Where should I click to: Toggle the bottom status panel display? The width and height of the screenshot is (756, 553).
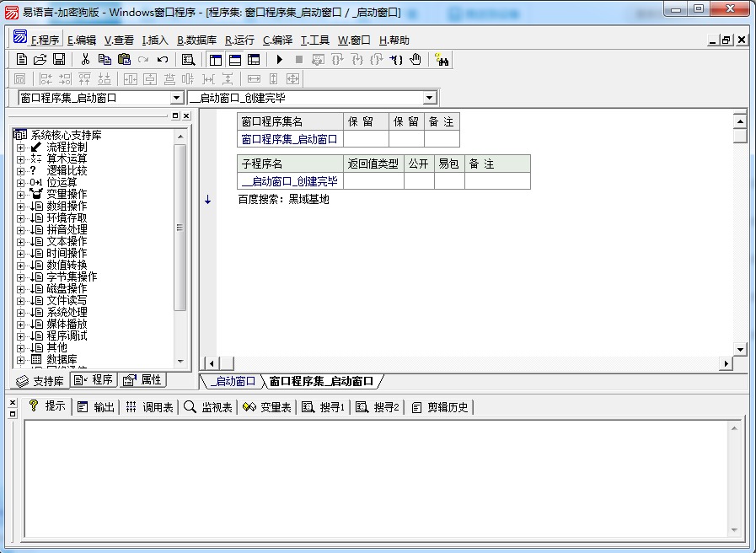[235, 60]
